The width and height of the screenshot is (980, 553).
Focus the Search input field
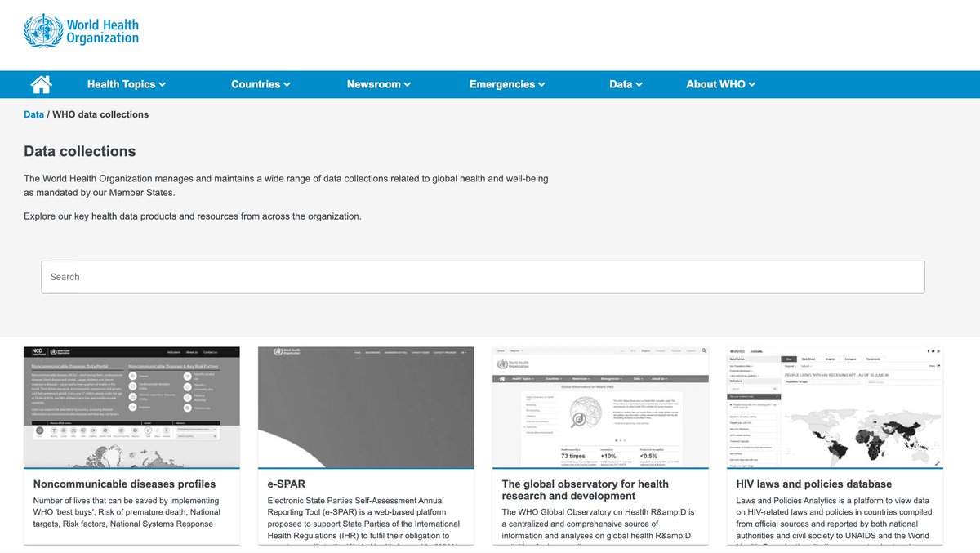click(483, 277)
